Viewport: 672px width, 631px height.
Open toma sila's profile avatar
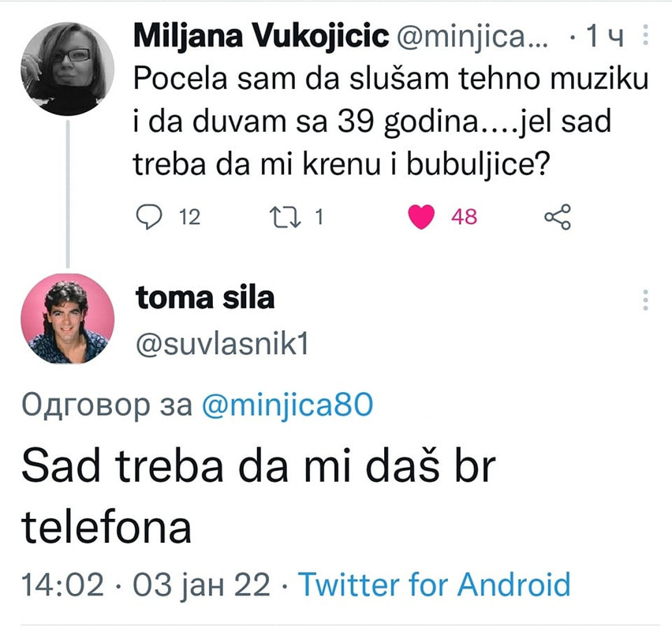[x=68, y=319]
